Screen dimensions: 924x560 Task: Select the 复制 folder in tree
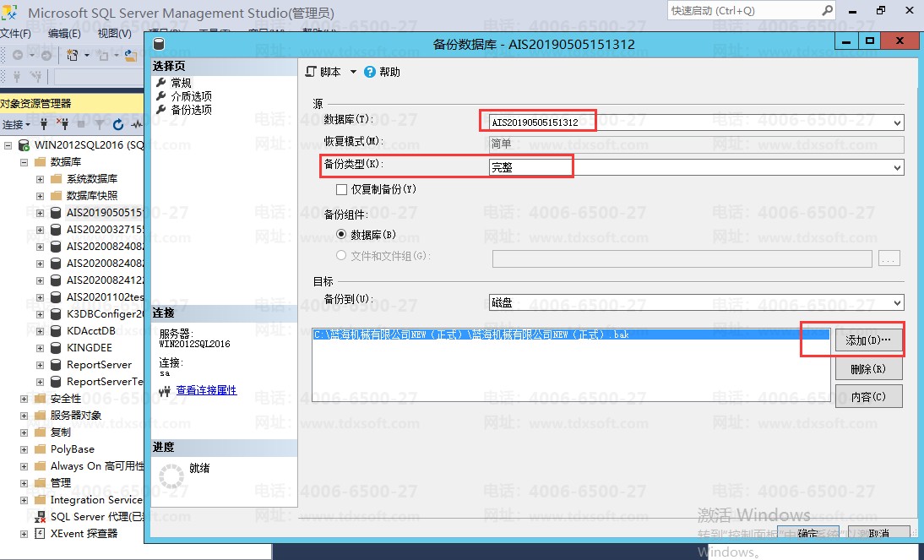(60, 432)
